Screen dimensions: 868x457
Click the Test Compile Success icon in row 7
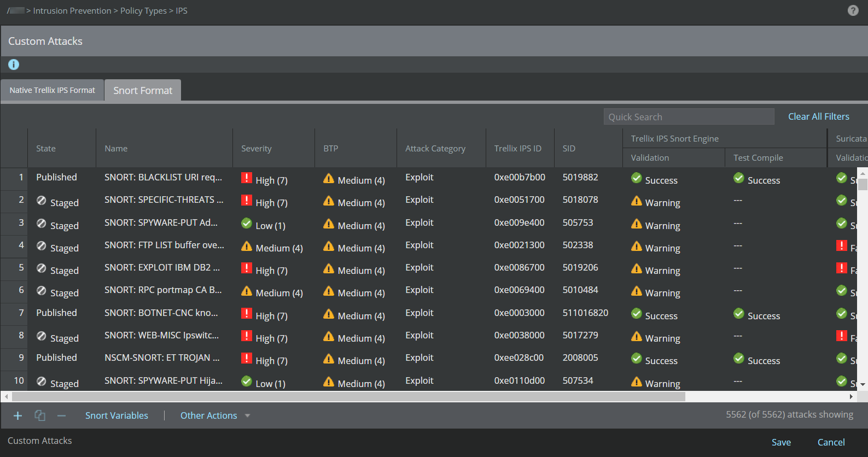[738, 313]
